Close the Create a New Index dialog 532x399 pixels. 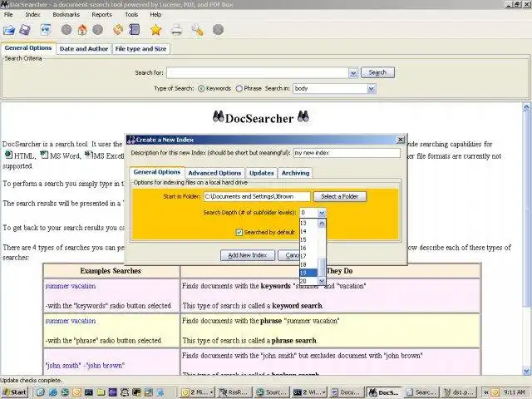(x=401, y=140)
